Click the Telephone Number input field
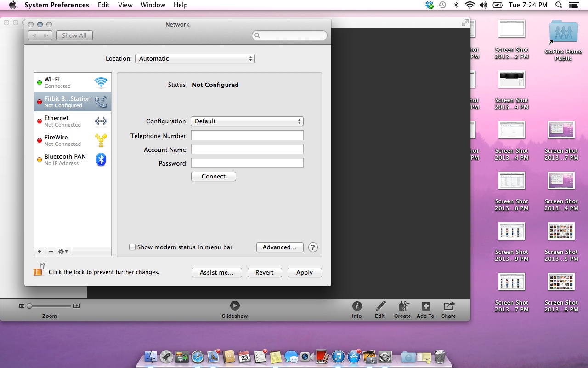Viewport: 588px width, 368px height. click(x=247, y=135)
